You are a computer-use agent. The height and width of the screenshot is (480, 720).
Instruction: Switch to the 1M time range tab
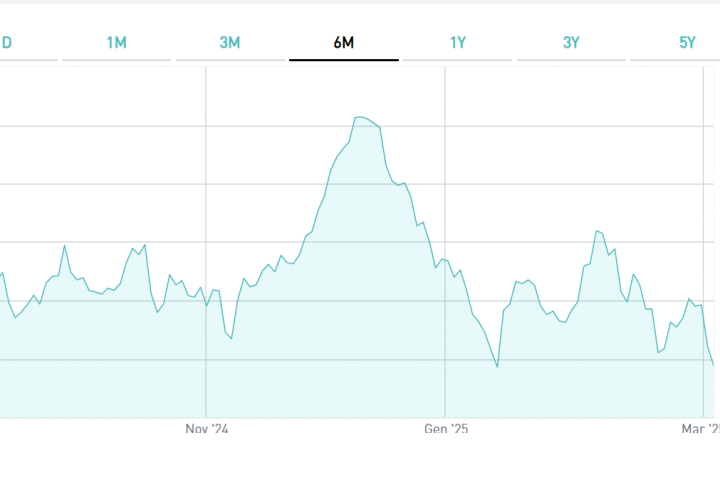(116, 42)
